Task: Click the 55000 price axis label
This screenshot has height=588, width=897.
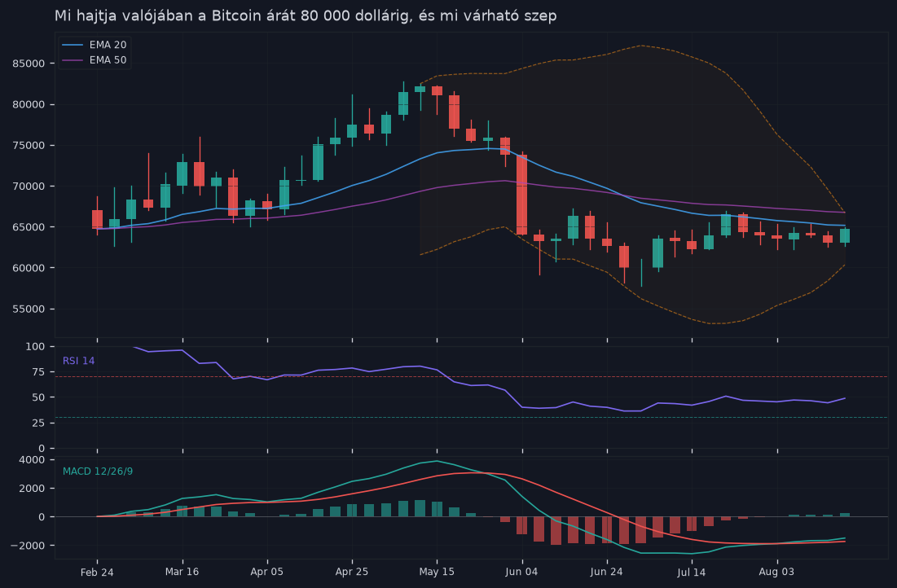Action: [29, 309]
